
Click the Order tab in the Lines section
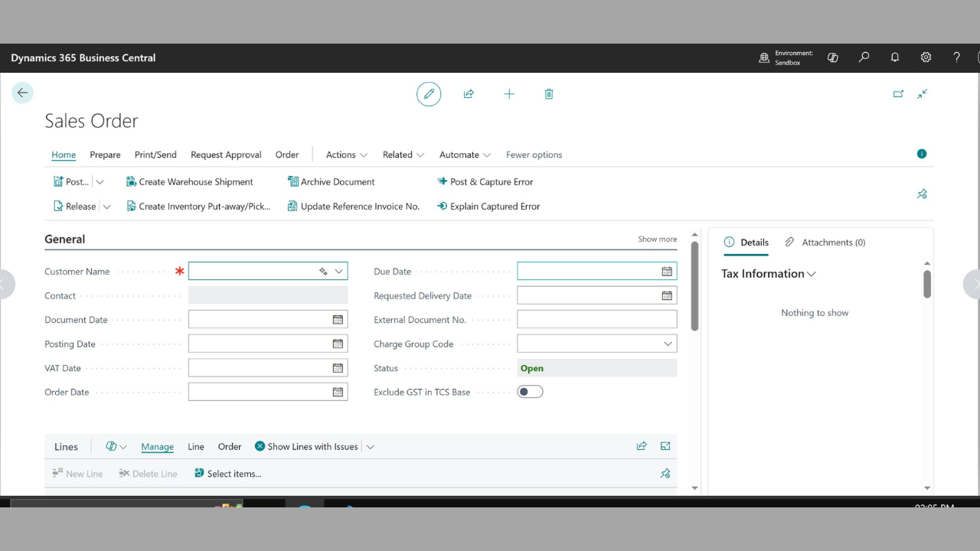230,447
